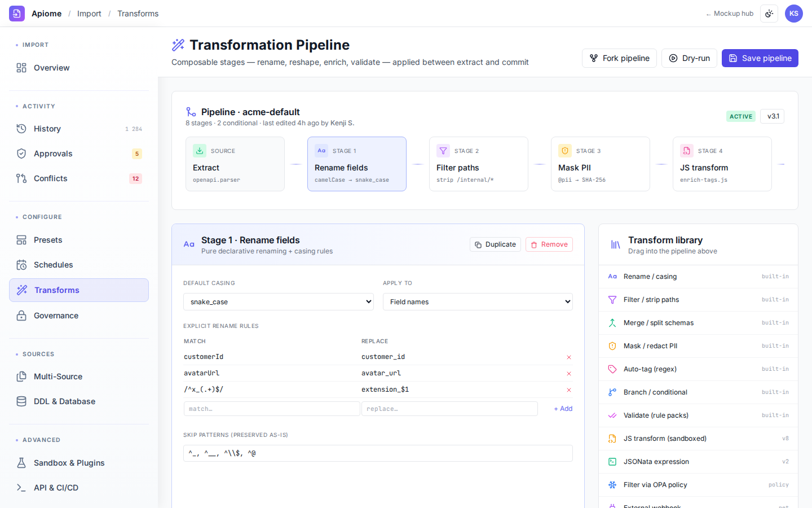
Task: Open Conflicts in the sidebar
Action: (79, 178)
